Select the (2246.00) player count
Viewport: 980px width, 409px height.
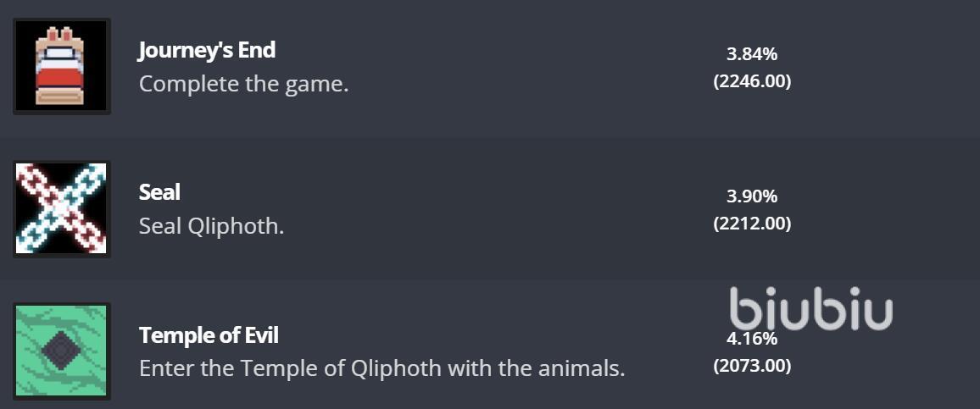[x=752, y=81]
